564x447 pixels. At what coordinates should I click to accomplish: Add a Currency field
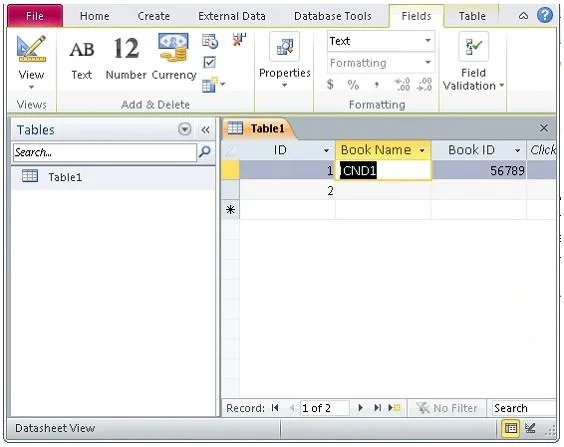[x=174, y=58]
